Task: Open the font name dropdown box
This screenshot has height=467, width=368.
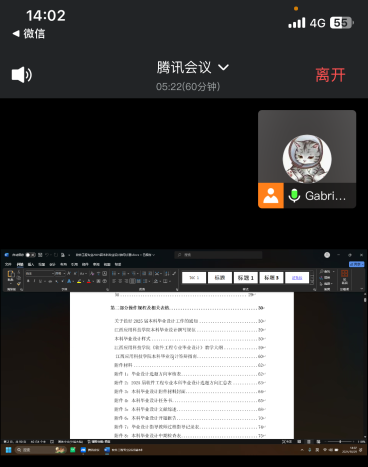Action: point(40,273)
